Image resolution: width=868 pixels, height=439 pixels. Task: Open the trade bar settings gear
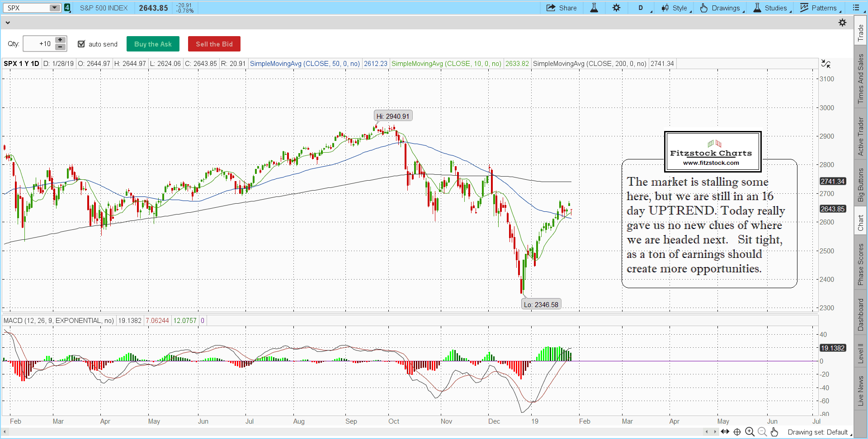coord(842,23)
